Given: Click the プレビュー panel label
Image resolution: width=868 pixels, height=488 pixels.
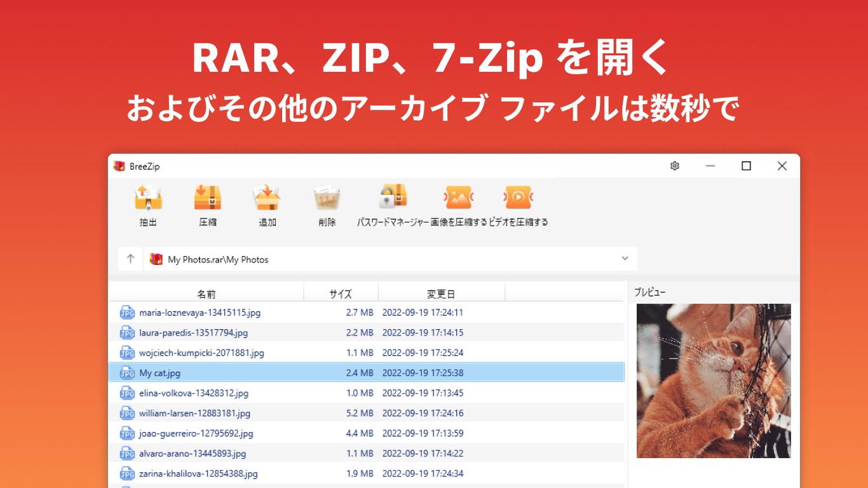Looking at the screenshot, I should pos(650,292).
